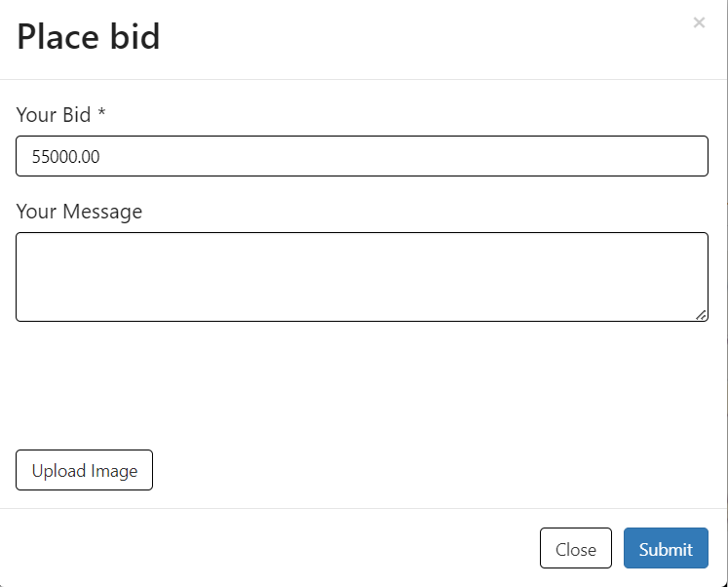Image resolution: width=728 pixels, height=587 pixels.
Task: Submit the bid
Action: pos(666,549)
